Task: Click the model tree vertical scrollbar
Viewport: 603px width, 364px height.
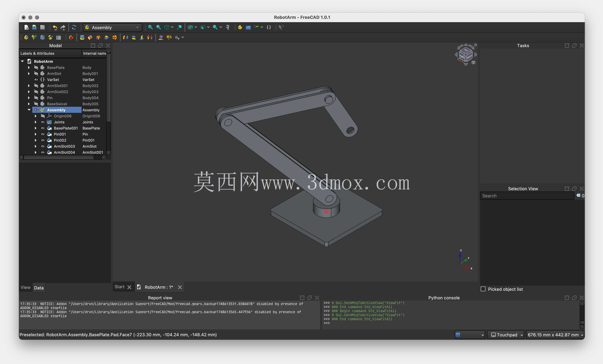Action: [x=108, y=88]
